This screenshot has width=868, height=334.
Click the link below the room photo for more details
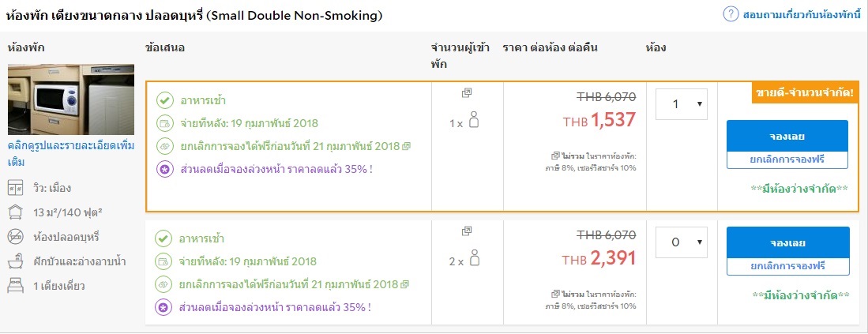click(71, 154)
